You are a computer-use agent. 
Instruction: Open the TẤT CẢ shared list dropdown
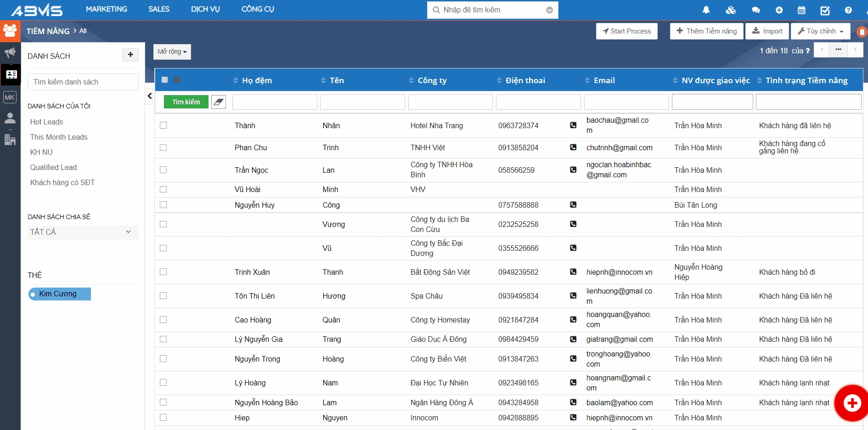pos(81,232)
